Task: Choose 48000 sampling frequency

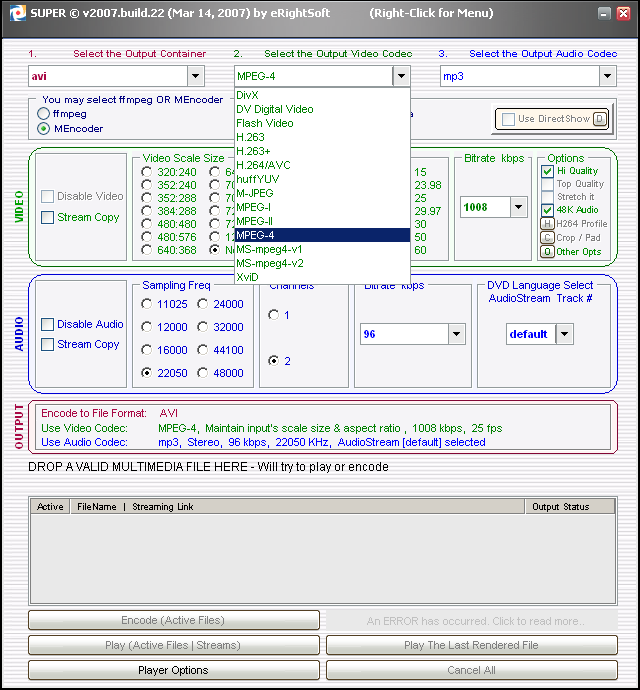Action: click(x=202, y=373)
